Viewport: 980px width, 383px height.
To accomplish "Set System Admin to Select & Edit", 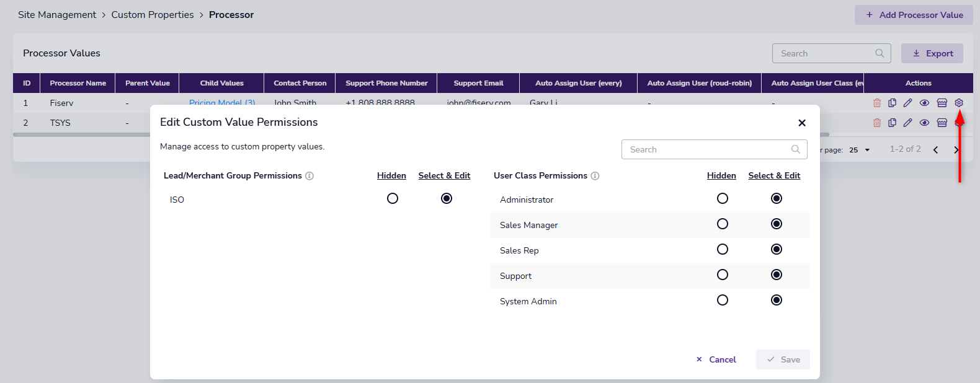I will 777,300.
